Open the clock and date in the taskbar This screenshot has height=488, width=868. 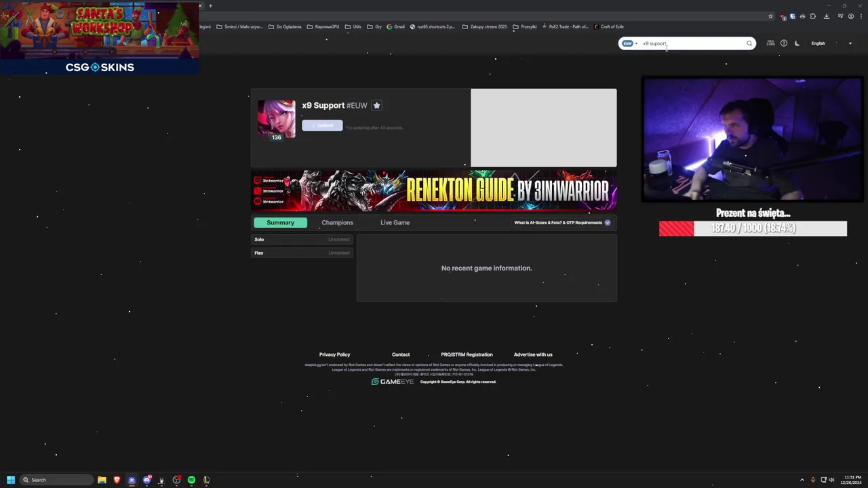click(850, 480)
